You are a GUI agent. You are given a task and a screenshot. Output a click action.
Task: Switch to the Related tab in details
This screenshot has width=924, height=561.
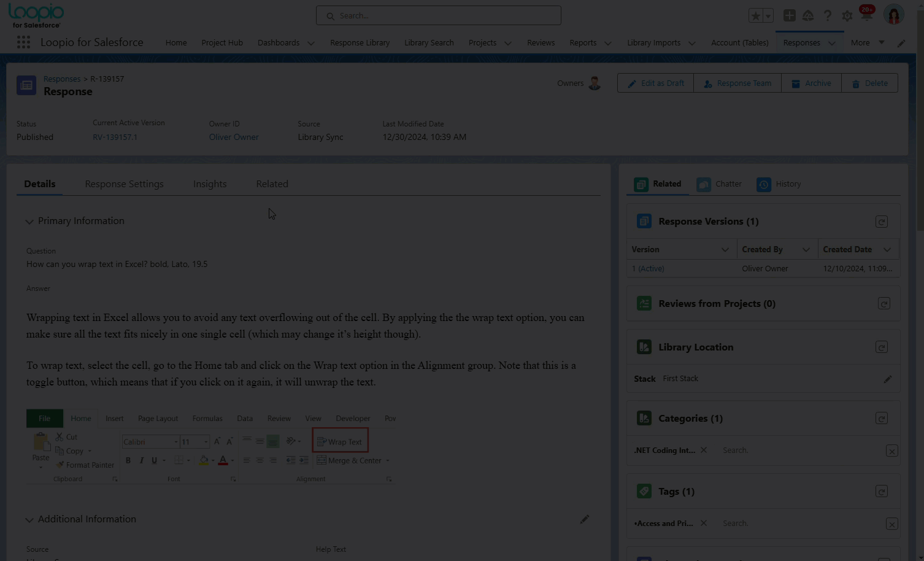pos(272,184)
